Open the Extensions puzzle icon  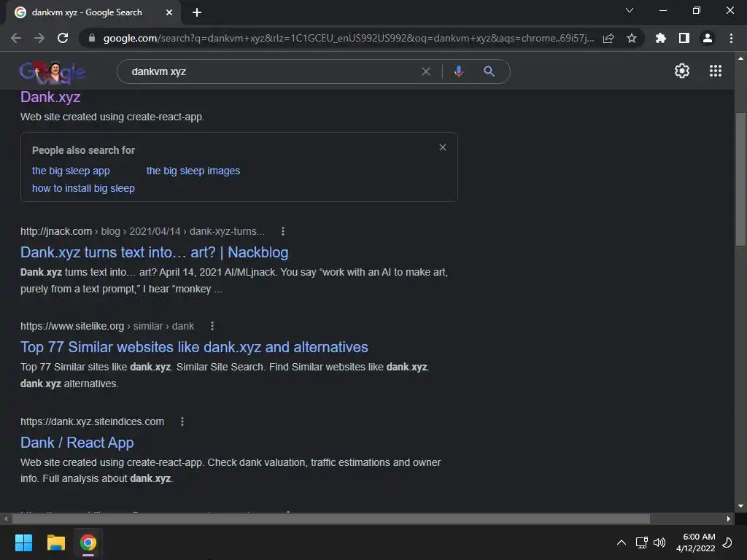(661, 38)
